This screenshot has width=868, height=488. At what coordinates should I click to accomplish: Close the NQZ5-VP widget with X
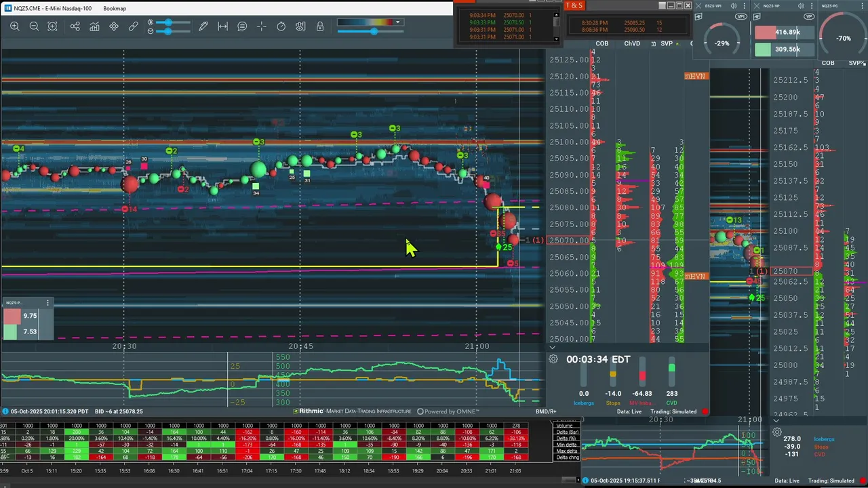pyautogui.click(x=757, y=6)
